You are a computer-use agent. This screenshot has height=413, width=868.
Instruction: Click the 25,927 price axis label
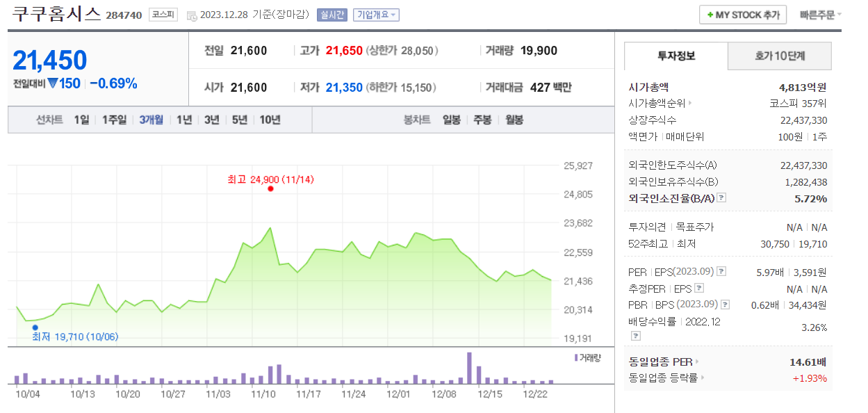tap(578, 165)
